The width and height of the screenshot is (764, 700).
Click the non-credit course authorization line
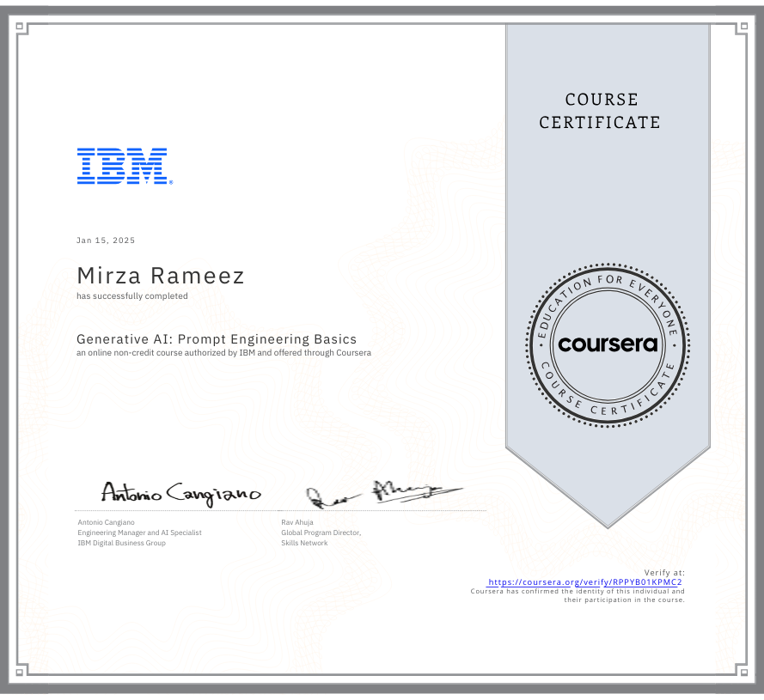coord(223,352)
